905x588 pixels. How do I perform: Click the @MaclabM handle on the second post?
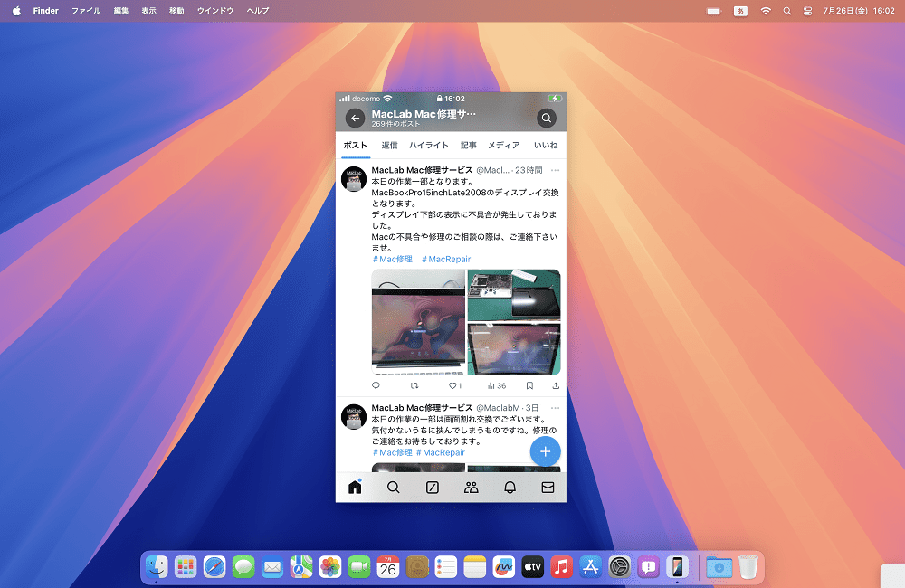point(498,408)
